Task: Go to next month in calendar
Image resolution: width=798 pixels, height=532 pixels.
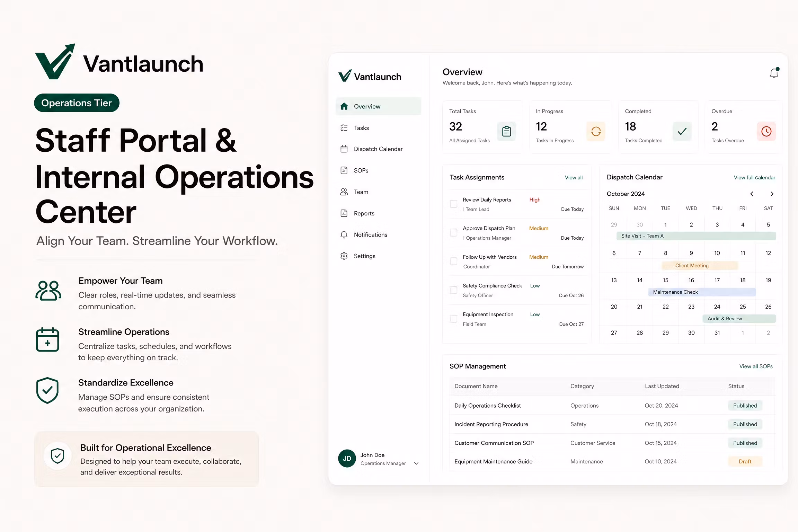Action: [772, 194]
